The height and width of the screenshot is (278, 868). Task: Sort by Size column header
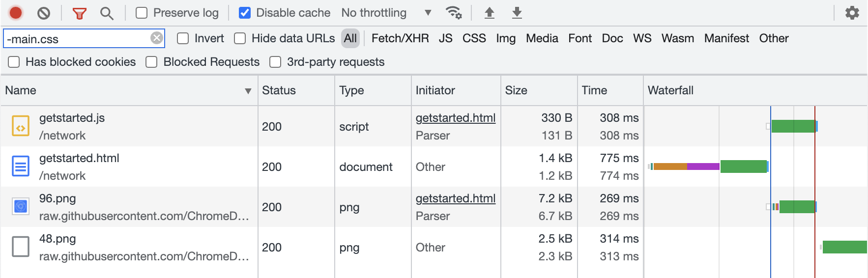pos(539,90)
